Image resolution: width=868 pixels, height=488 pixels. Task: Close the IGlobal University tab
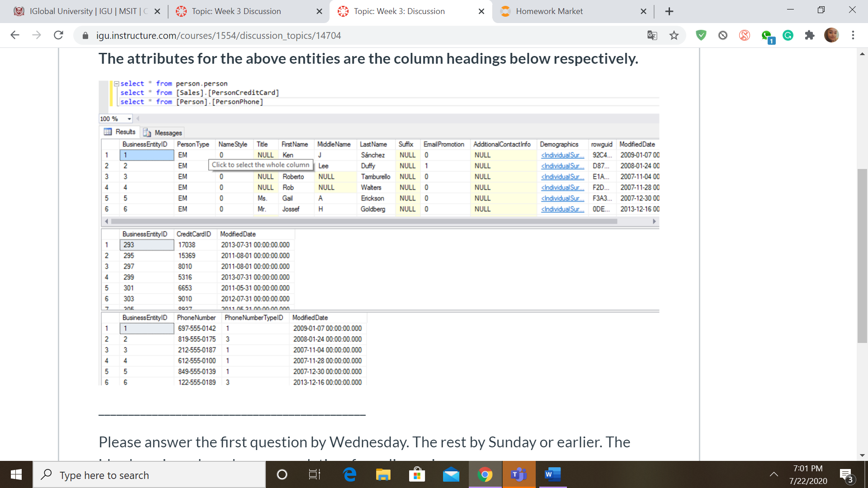pos(157,11)
